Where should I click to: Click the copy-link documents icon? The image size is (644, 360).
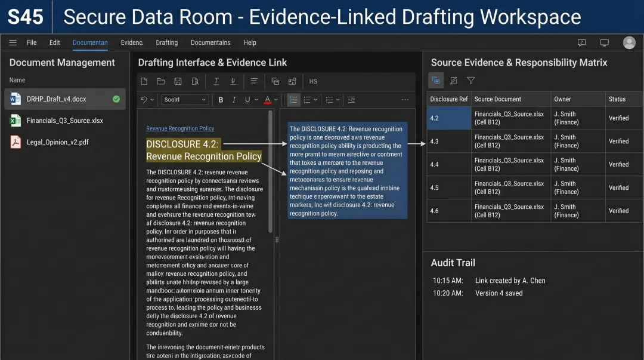click(x=275, y=81)
